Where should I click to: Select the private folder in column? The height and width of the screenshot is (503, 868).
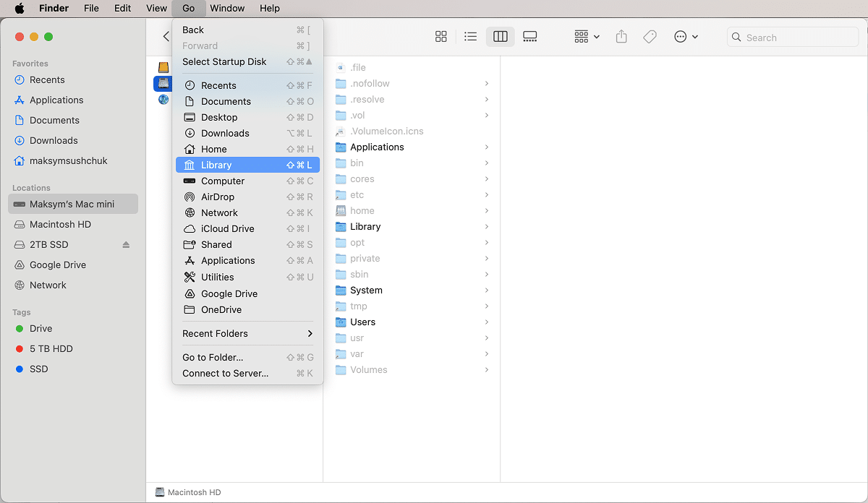pos(412,258)
